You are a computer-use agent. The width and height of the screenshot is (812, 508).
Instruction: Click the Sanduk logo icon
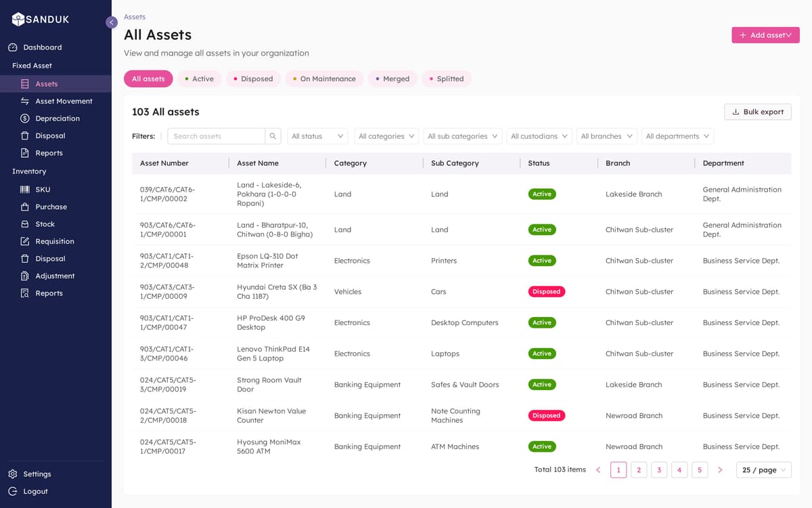[x=18, y=20]
